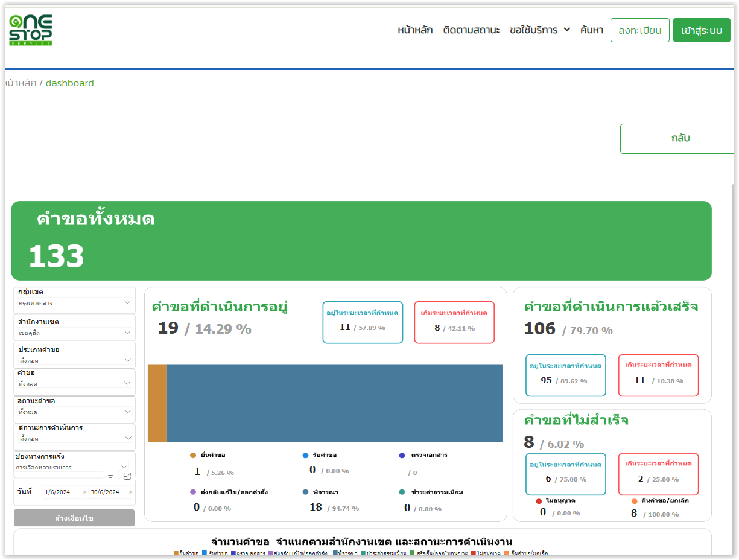Click the One Stop Service logo
The height and width of the screenshot is (560, 739).
pos(31,30)
